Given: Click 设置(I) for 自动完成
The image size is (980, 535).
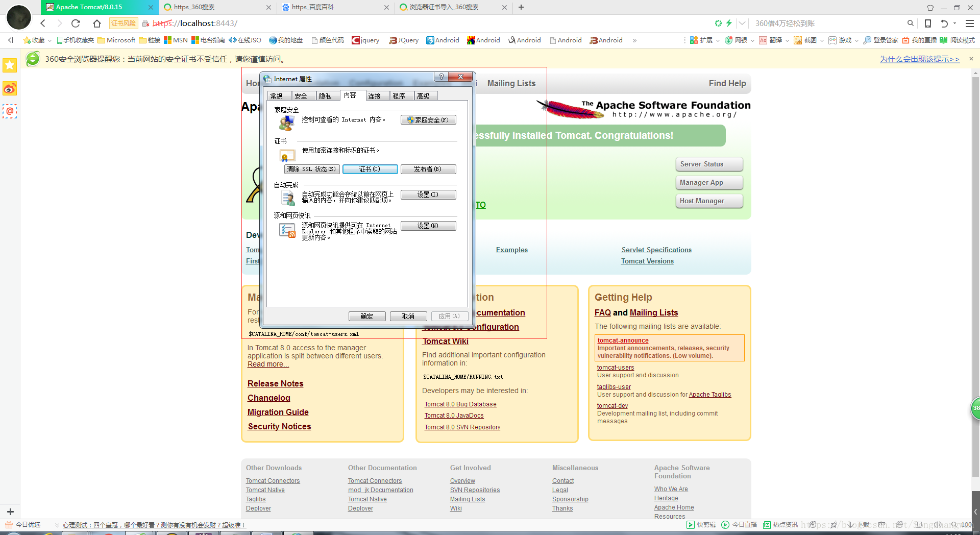Looking at the screenshot, I should click(428, 194).
